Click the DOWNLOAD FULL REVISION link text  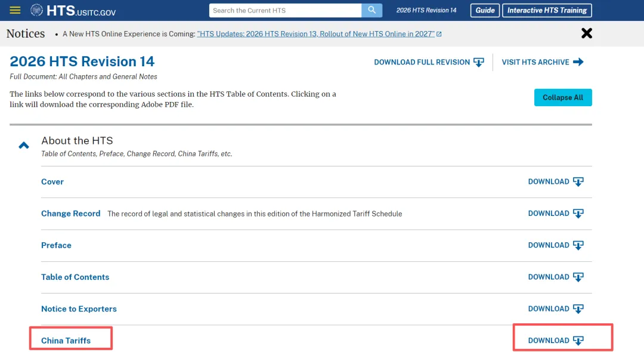pos(422,62)
